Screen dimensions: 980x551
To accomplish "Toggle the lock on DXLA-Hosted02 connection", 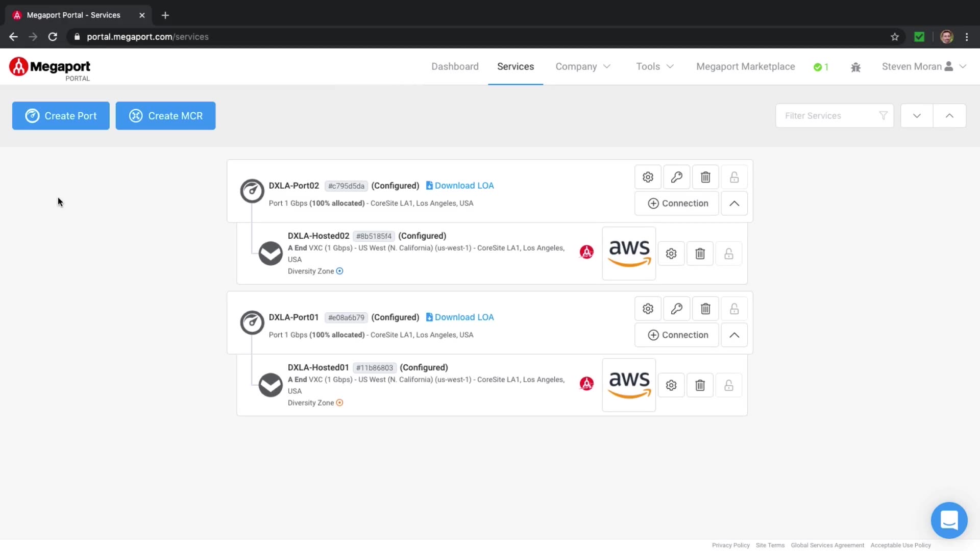I will [728, 254].
